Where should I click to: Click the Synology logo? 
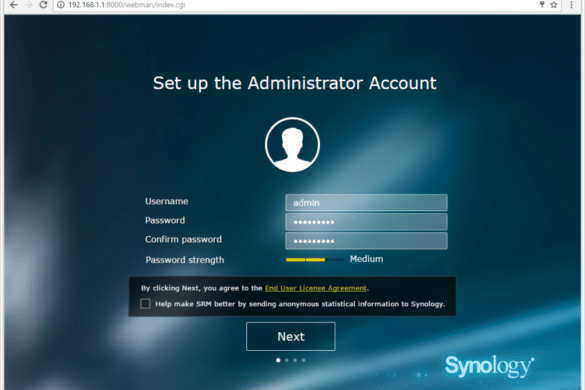[x=489, y=366]
